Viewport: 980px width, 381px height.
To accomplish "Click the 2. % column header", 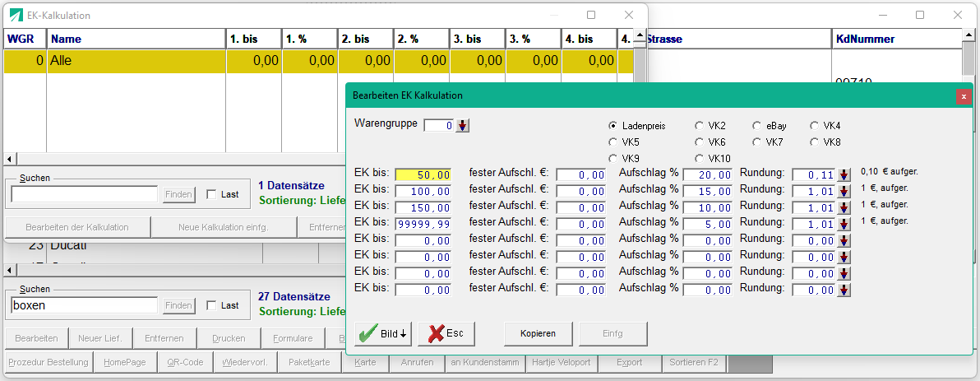I will tap(422, 39).
